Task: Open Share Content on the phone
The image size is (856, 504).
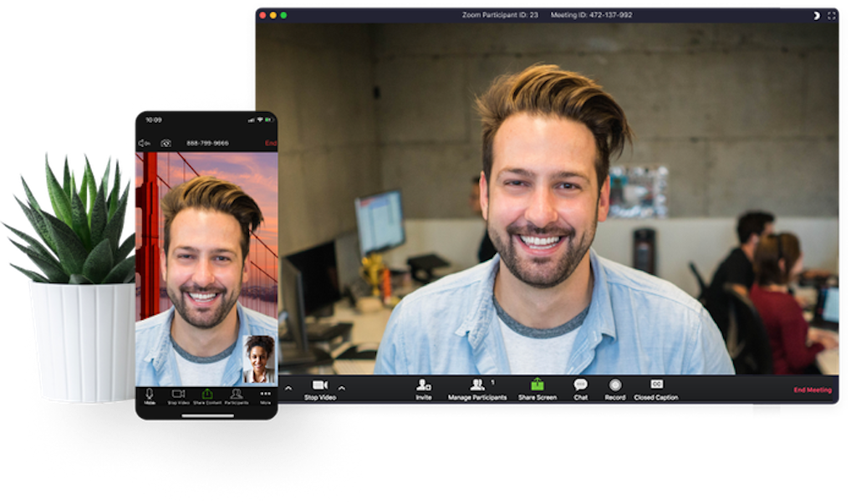Action: (206, 393)
